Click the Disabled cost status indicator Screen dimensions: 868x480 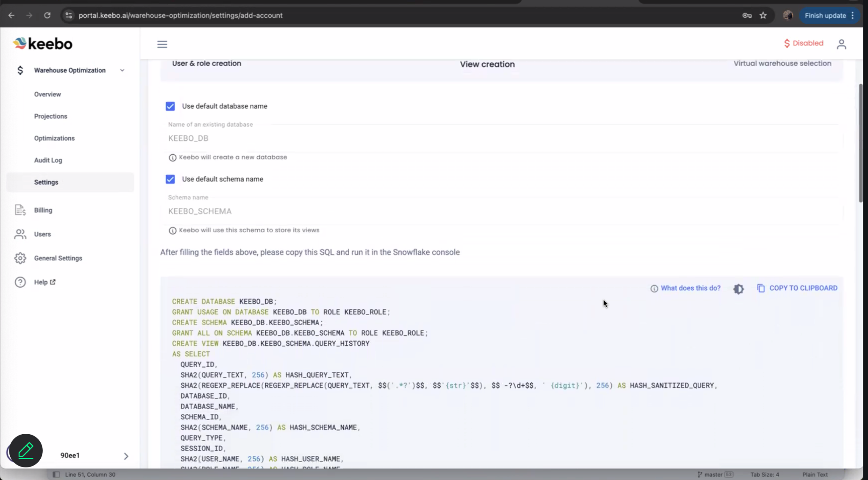(x=804, y=43)
